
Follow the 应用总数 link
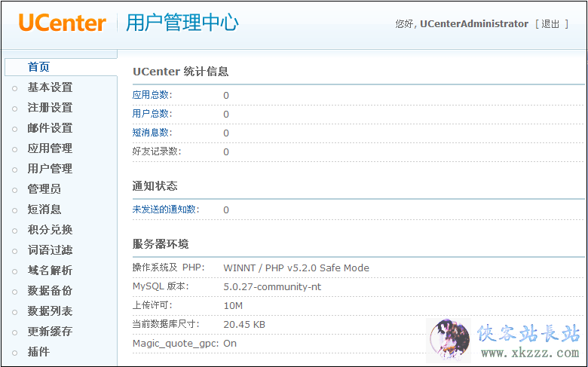click(151, 95)
